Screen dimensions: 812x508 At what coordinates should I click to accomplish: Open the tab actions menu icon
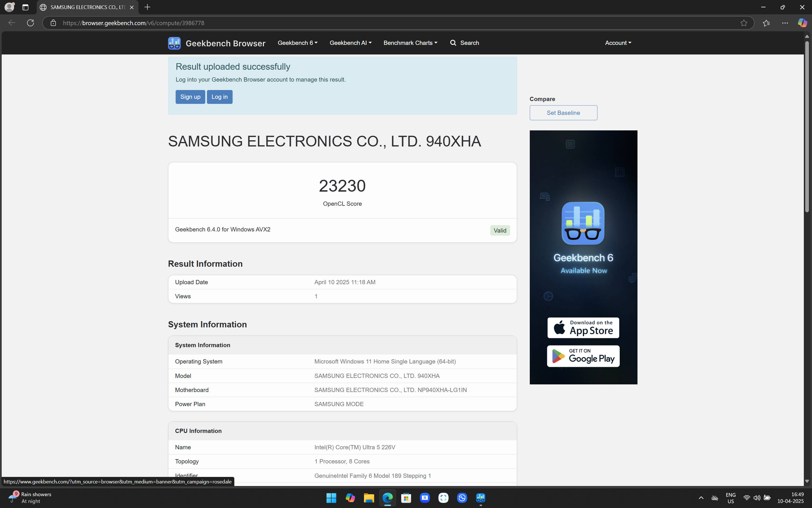(x=25, y=7)
